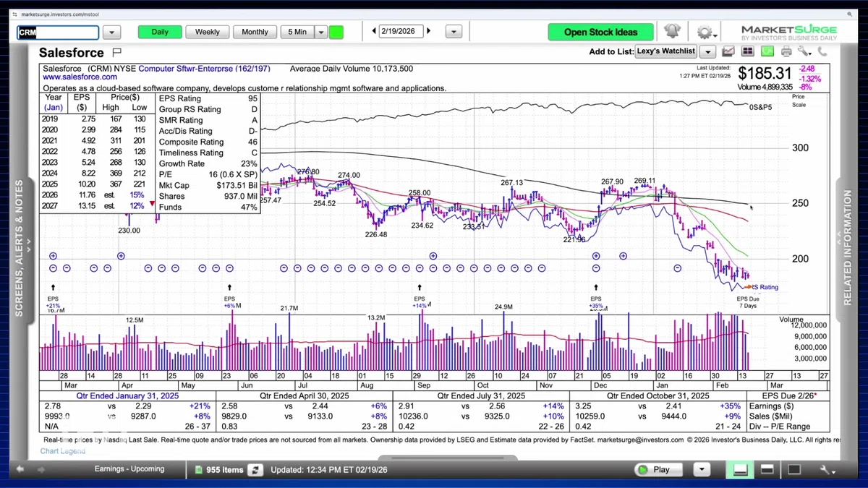
Task: Click the 955 items count
Action: 225,470
